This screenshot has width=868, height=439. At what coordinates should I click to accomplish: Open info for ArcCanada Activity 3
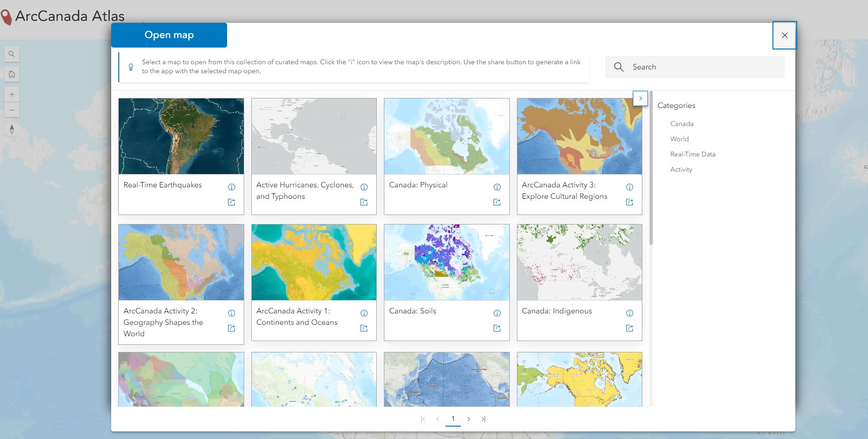click(630, 187)
